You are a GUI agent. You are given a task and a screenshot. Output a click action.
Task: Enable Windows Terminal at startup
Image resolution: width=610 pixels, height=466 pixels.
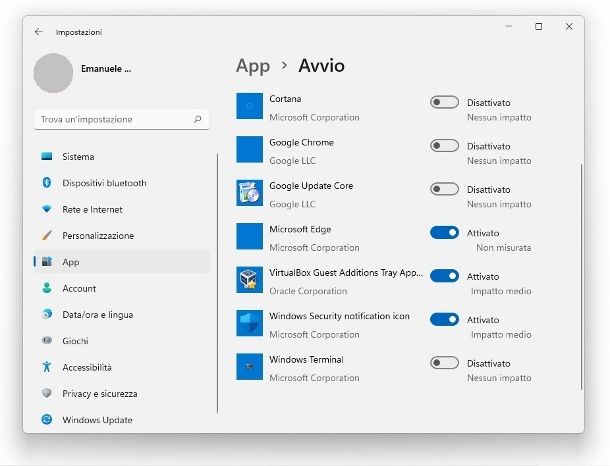pos(444,363)
